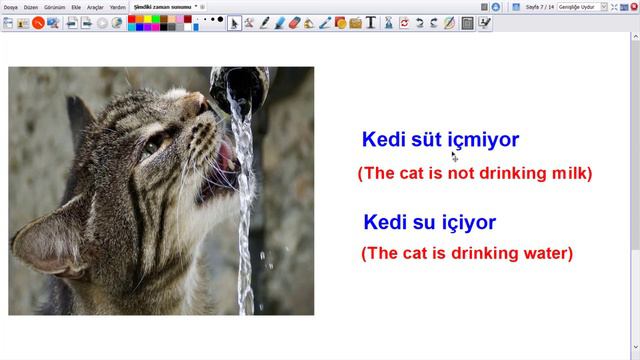Select the Pen tool
Viewport: 640px width, 360px height.
pos(264,23)
